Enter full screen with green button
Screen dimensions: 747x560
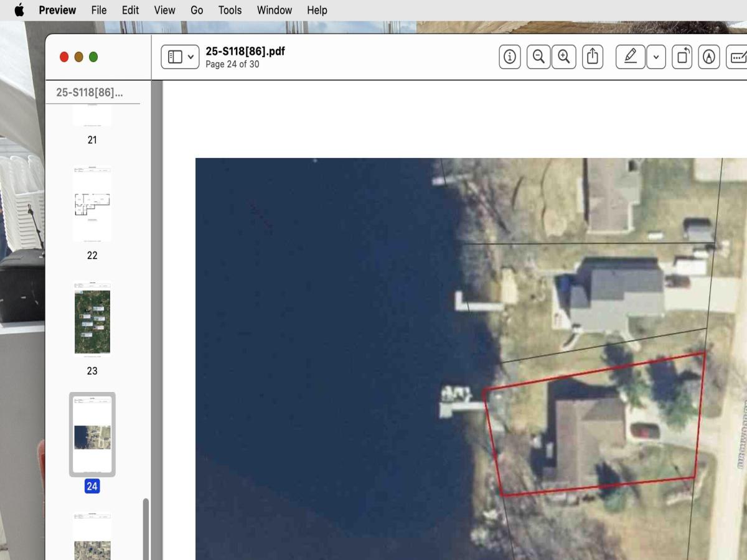pos(93,57)
